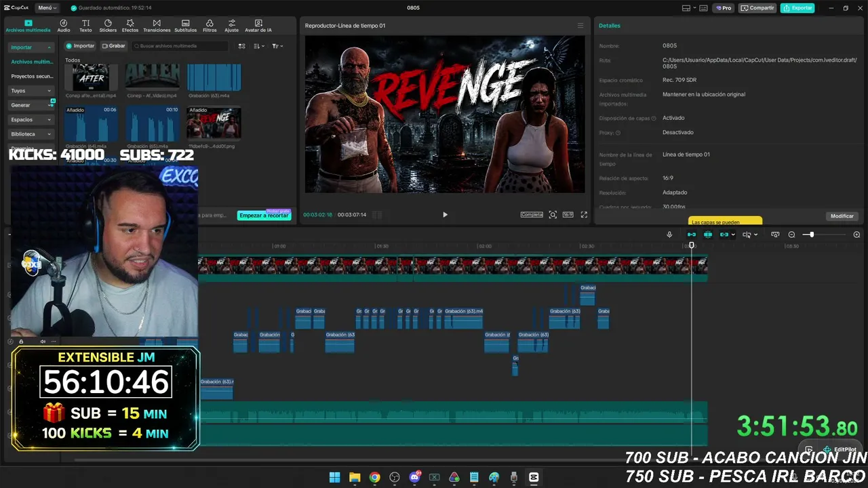Select Proyectos secundarios in the sidebar
The width and height of the screenshot is (868, 488).
32,77
